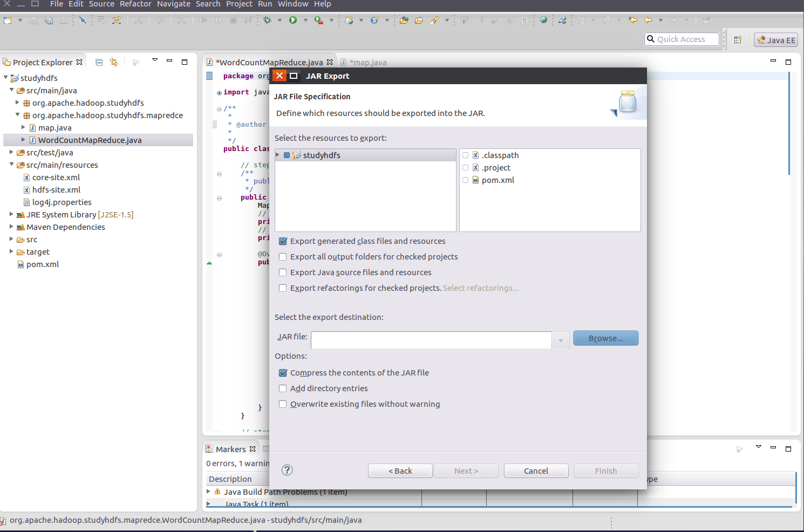
Task: Check the pom.xml checkbox in JAR Export
Action: point(466,180)
